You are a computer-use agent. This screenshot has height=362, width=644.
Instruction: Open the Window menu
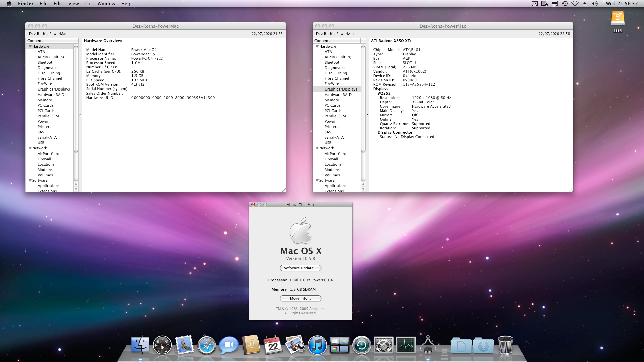106,4
